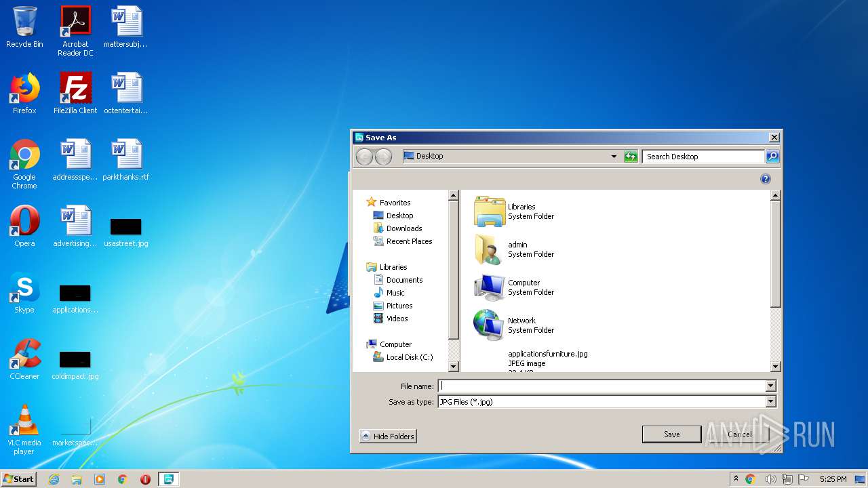Select the mattersubj Word document icon
This screenshot has width=868, height=488.
click(125, 27)
